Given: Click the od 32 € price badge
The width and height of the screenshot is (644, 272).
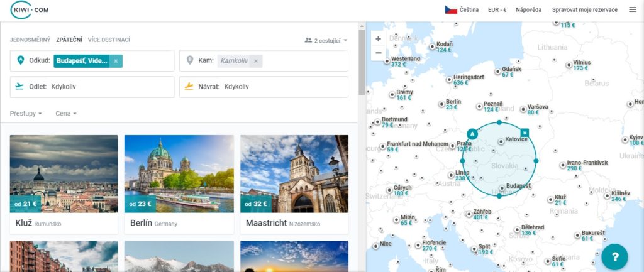Looking at the screenshot, I should [x=256, y=204].
